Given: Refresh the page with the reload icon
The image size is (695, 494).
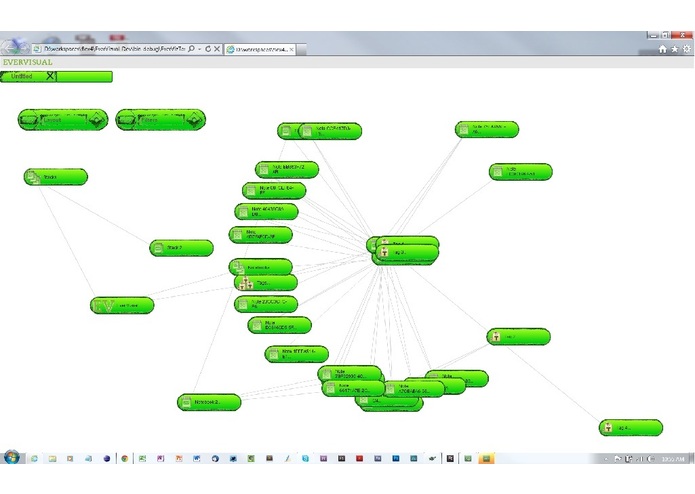Looking at the screenshot, I should (x=207, y=49).
